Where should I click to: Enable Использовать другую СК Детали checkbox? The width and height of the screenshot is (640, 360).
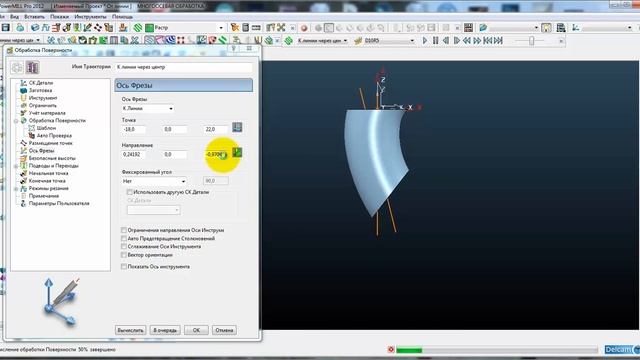[x=129, y=192]
